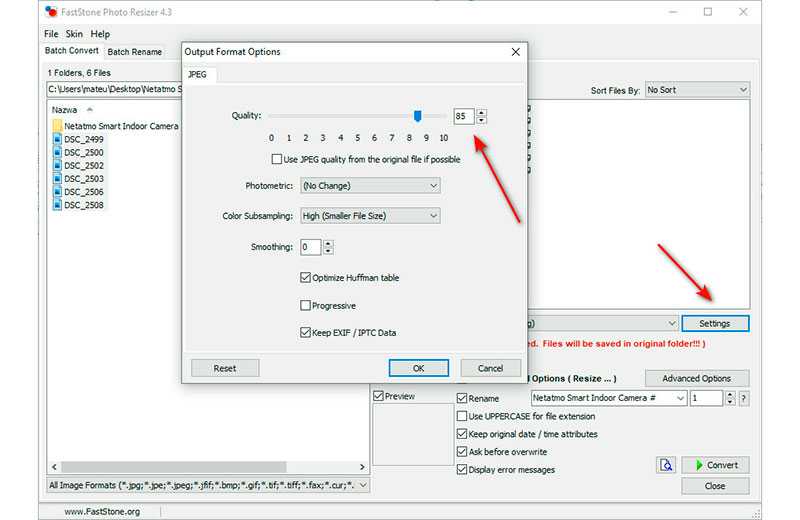Select the DSC_2499 image file icon
Viewport: 800px width, 520px height.
[56, 140]
